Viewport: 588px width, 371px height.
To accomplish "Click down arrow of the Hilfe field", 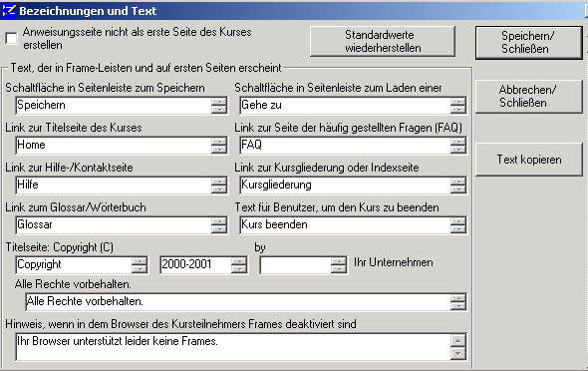I will click(219, 188).
